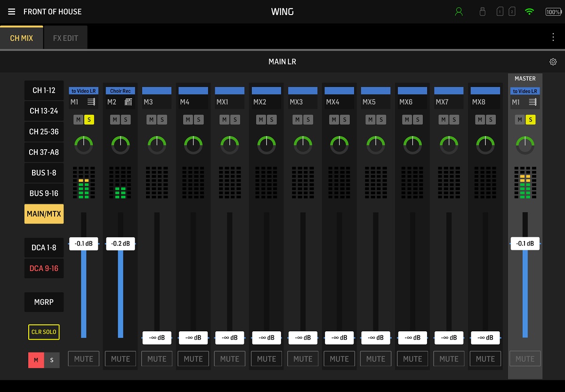The image size is (565, 392).
Task: Click the CLR SOLO button
Action: click(x=44, y=332)
